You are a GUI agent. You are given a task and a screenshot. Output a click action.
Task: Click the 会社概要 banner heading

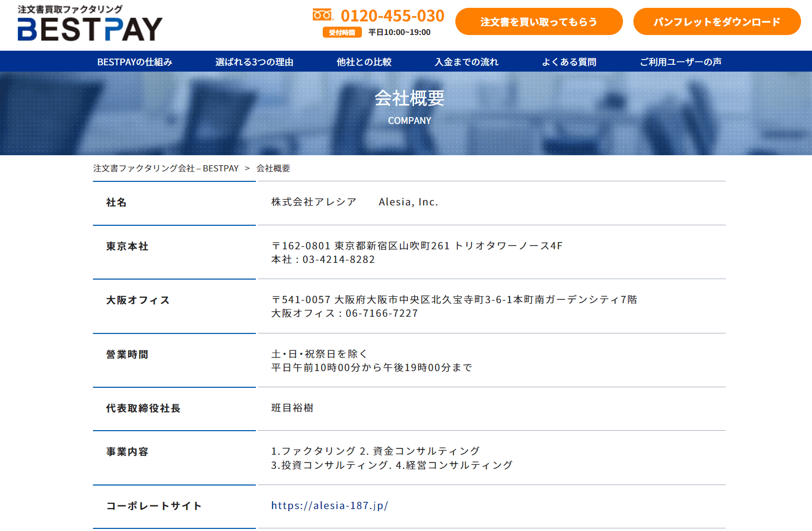(409, 98)
